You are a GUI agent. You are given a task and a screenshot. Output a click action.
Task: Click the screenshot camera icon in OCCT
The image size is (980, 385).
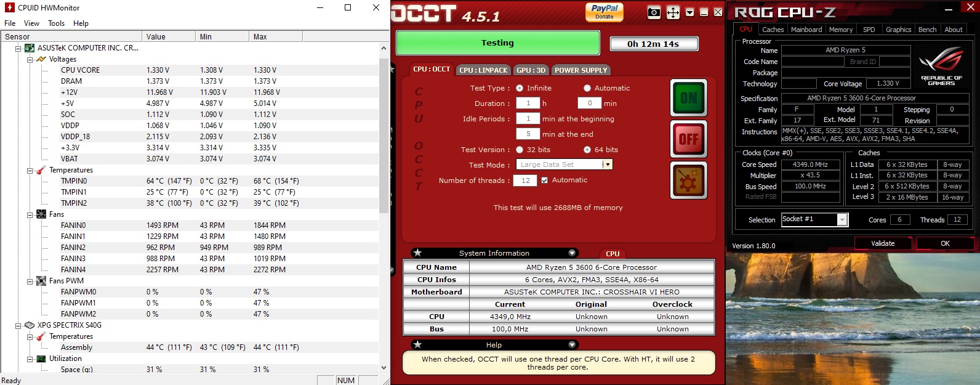point(654,12)
